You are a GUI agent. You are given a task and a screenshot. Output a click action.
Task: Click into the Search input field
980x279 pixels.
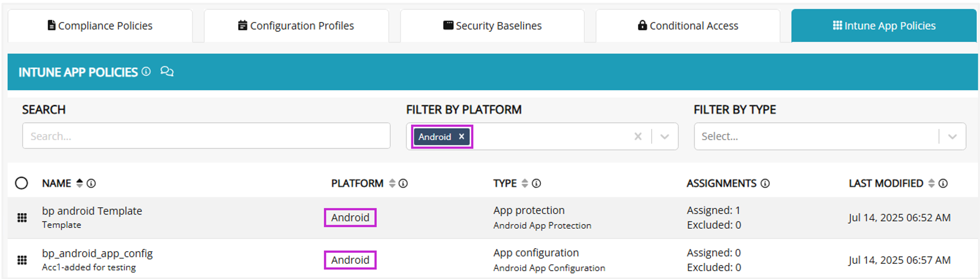point(206,136)
